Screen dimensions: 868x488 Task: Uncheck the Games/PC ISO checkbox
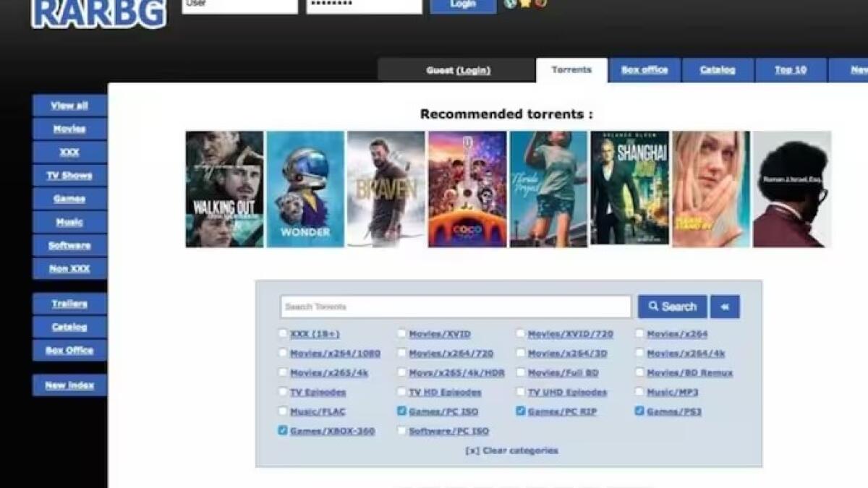tap(401, 411)
